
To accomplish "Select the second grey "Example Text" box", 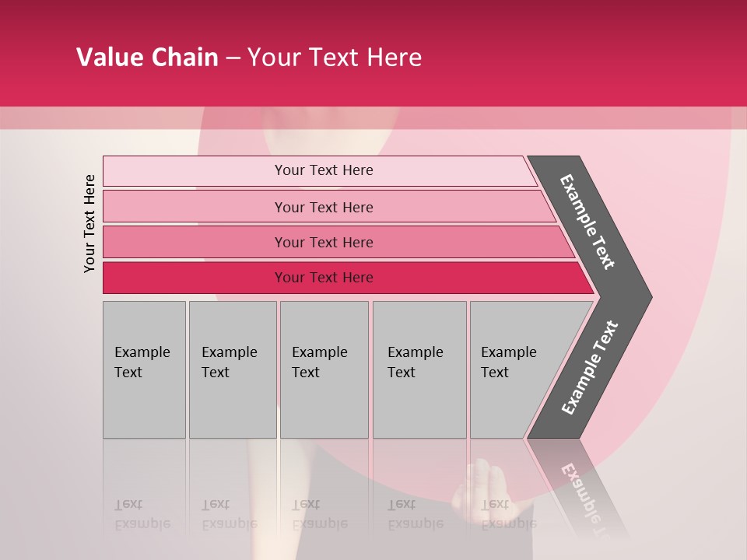I will pyautogui.click(x=232, y=369).
